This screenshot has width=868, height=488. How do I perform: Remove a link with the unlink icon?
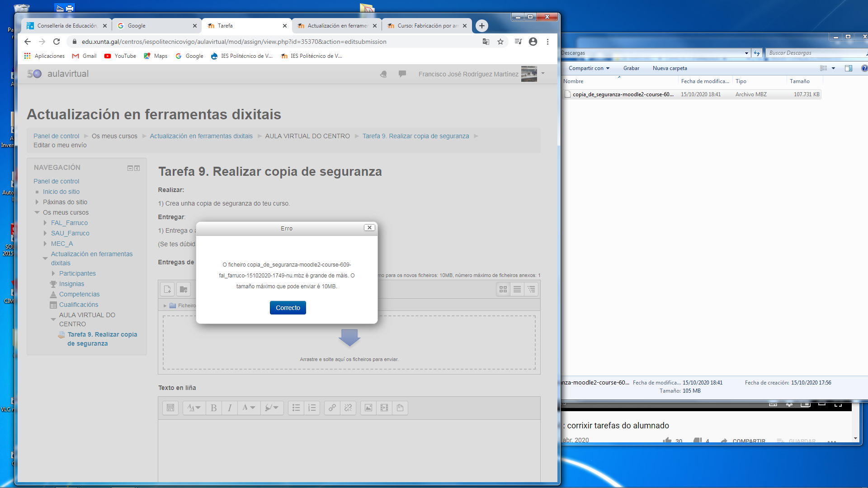point(348,408)
